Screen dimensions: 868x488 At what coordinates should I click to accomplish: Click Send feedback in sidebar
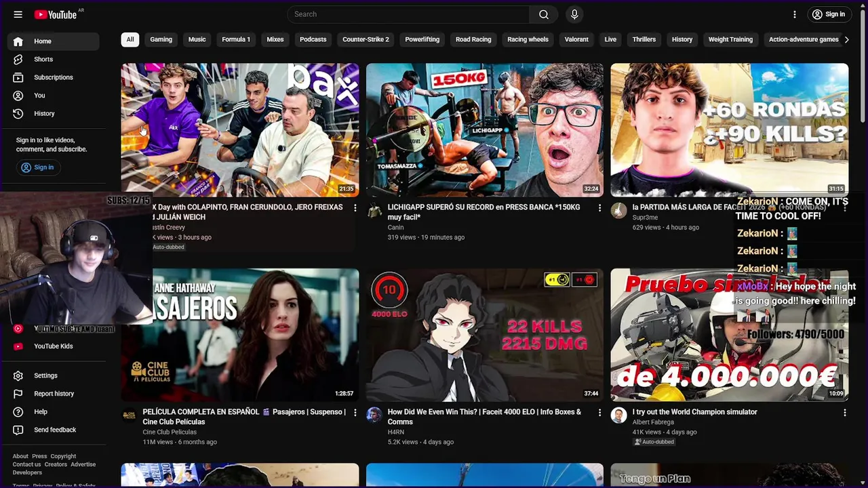(x=54, y=430)
